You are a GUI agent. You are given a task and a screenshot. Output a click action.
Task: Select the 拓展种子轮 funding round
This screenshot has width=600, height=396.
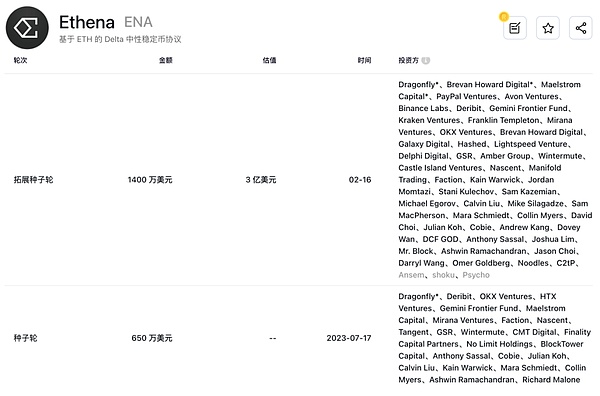tap(33, 180)
